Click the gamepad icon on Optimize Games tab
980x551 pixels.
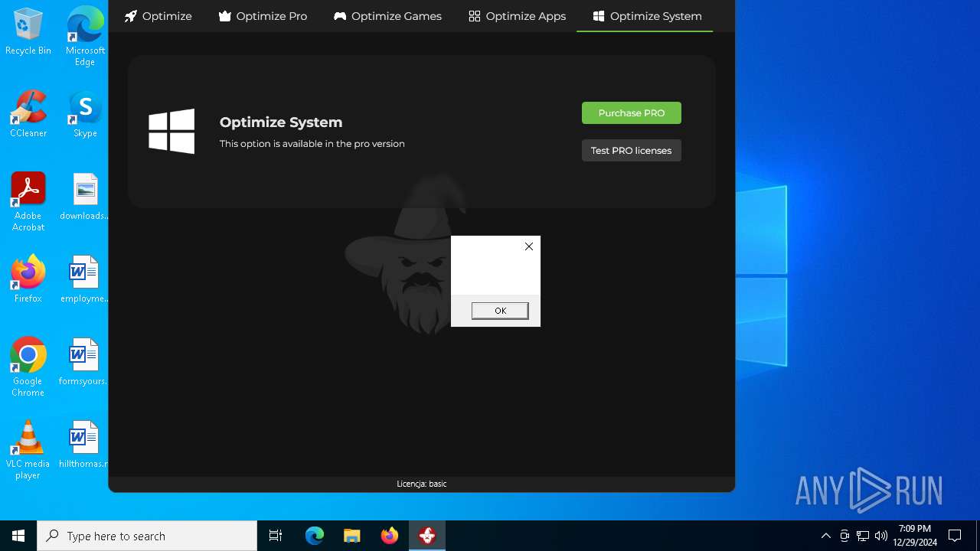click(x=340, y=16)
